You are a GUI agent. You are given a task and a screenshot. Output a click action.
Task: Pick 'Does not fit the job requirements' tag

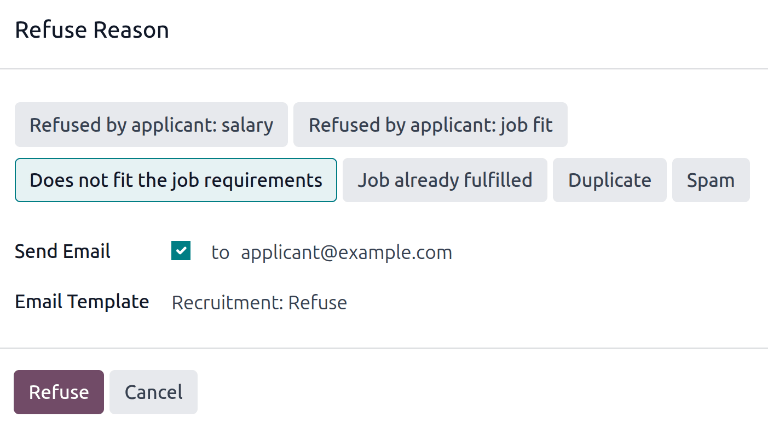point(176,180)
